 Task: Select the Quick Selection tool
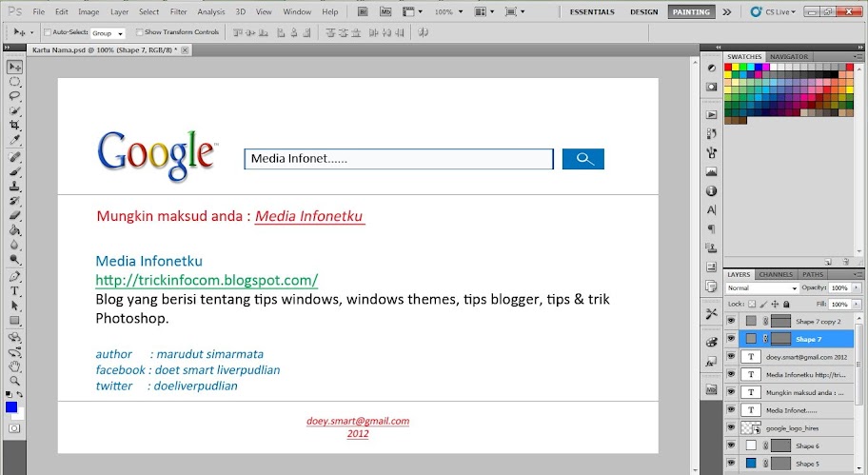pos(14,110)
